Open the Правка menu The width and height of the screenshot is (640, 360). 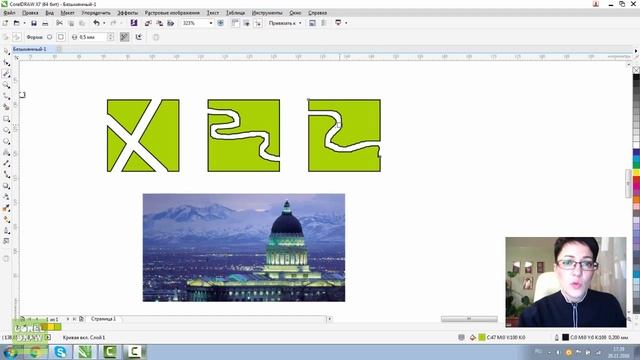(x=30, y=13)
